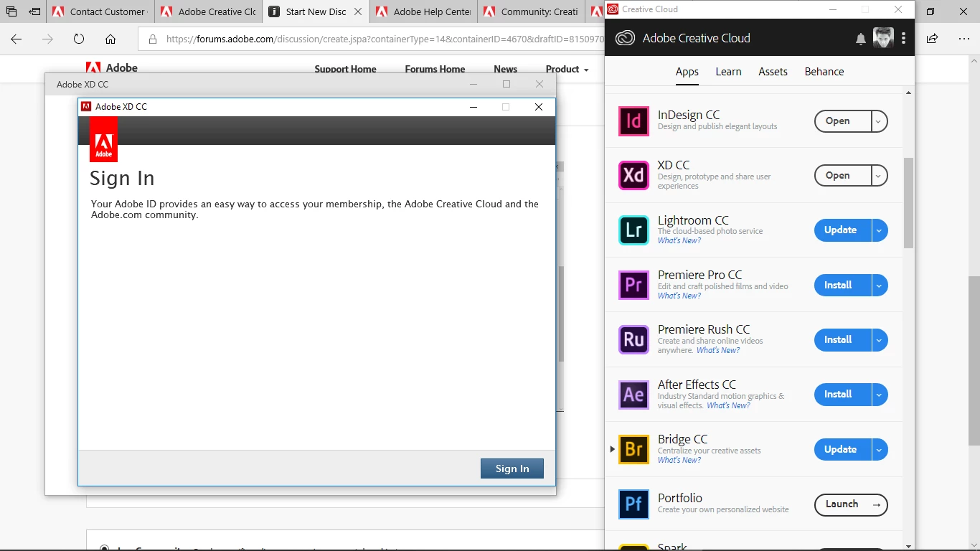
Task: Expand the InDesign CC Open dropdown arrow
Action: 879,121
